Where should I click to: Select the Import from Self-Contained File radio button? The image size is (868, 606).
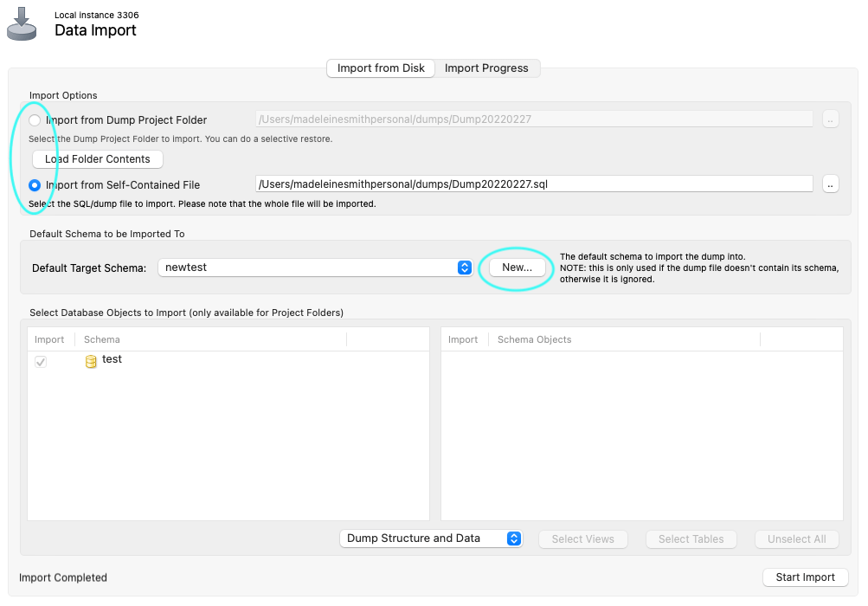(x=33, y=184)
